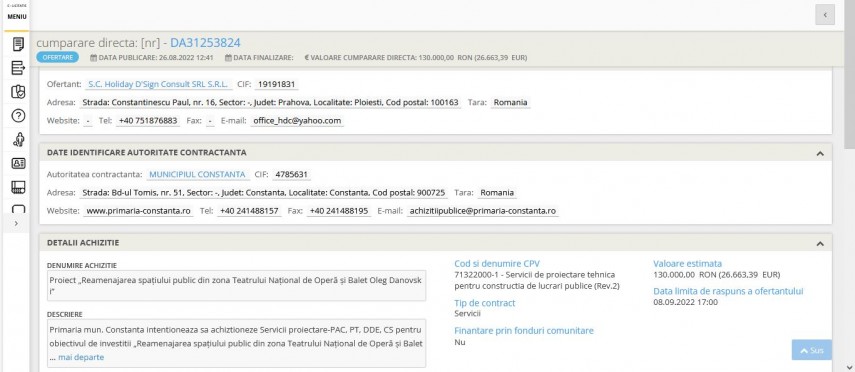Select the bidder CIF value 19191831
This screenshot has width=855, height=372.
point(276,85)
